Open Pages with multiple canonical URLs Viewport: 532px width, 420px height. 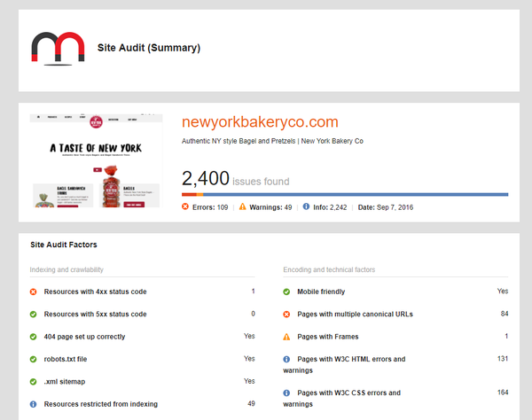click(355, 315)
